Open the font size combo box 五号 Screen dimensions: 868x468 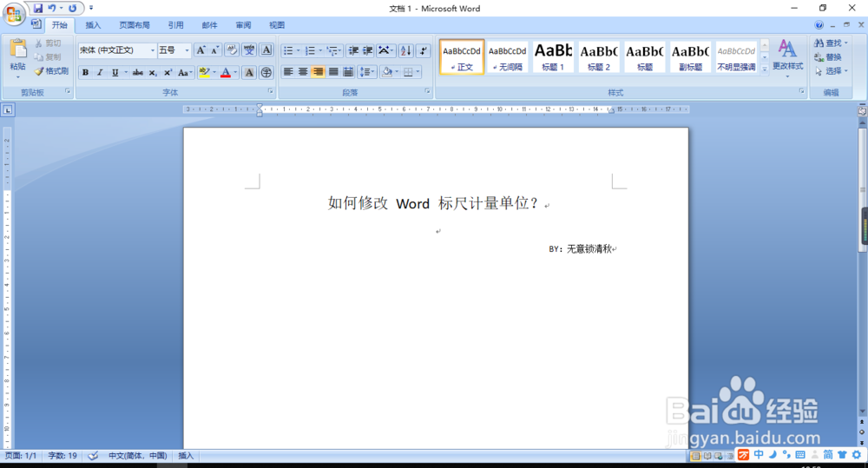[x=174, y=50]
